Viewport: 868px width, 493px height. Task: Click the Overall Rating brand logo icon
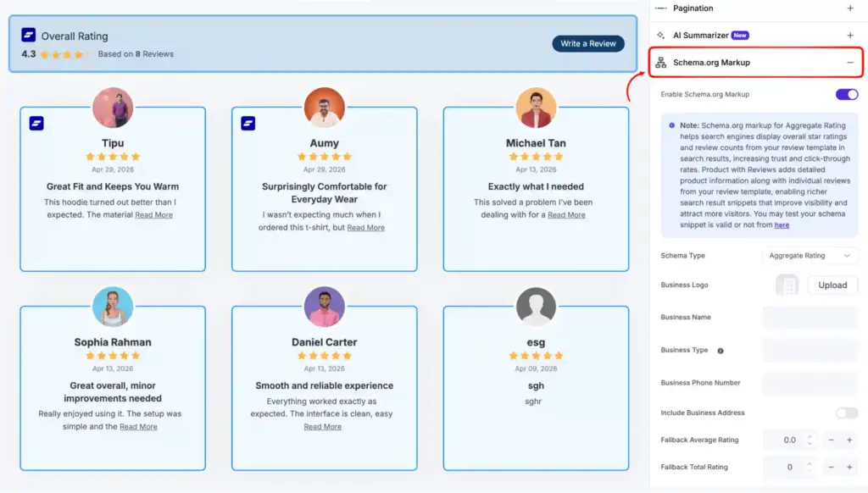(28, 35)
